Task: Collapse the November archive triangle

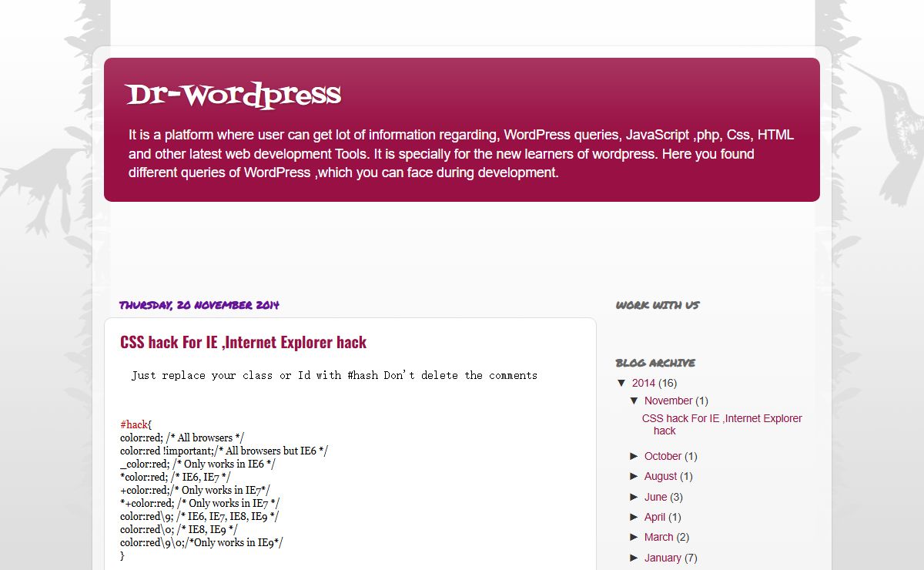Action: (x=634, y=401)
